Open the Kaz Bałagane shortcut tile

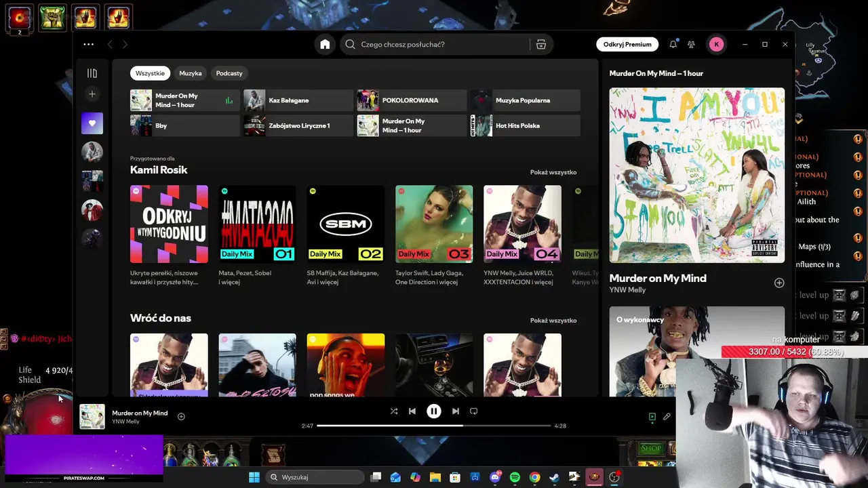(298, 100)
